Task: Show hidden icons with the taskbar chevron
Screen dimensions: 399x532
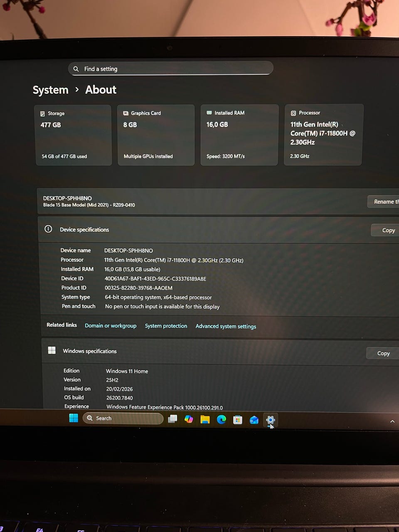Action: coord(392,421)
